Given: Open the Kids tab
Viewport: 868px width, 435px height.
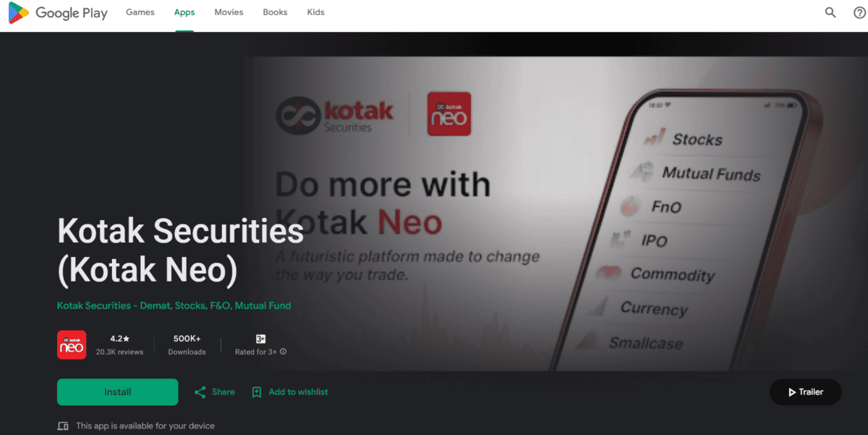Looking at the screenshot, I should pyautogui.click(x=315, y=12).
